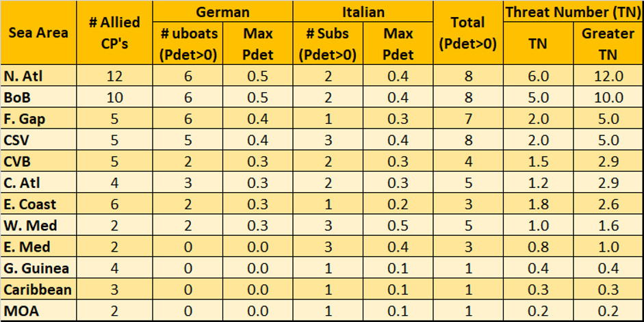Select the "Total (Pdet>0)" column header
Viewport: 644px width, 322px height.
tap(468, 32)
